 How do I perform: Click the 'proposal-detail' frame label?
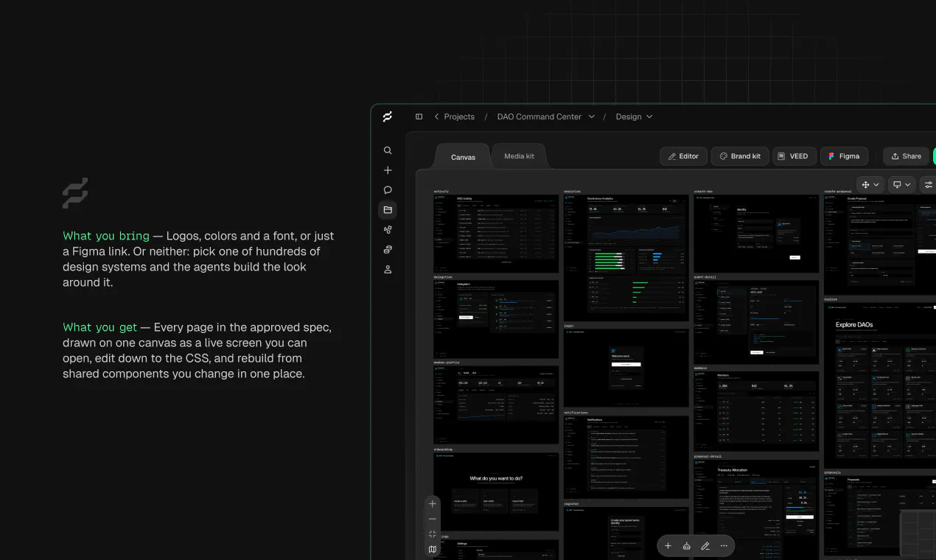coord(708,456)
